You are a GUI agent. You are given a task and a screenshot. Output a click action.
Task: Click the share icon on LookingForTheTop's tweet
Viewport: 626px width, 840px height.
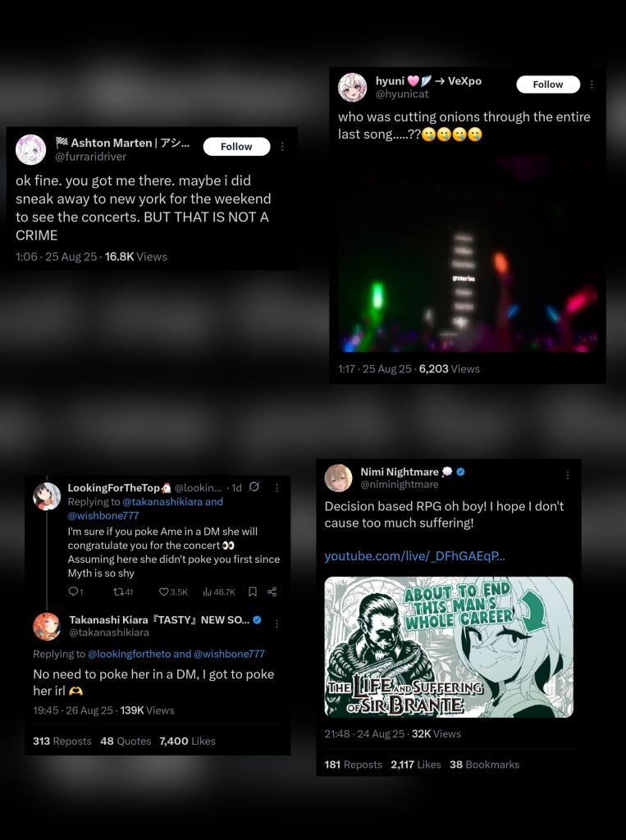(x=272, y=591)
